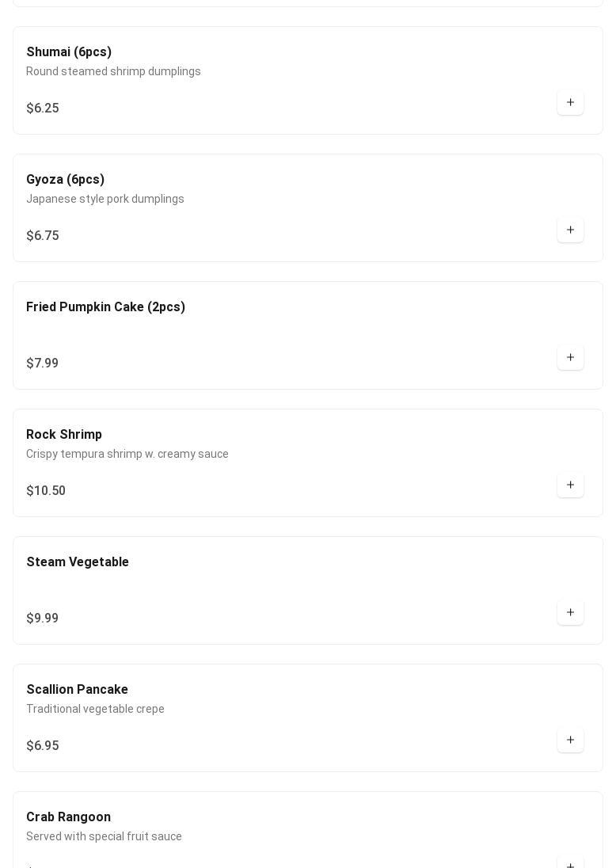Image resolution: width=616 pixels, height=868 pixels.
Task: Click the $10.50 Rock Shrimp price
Action: (x=46, y=490)
